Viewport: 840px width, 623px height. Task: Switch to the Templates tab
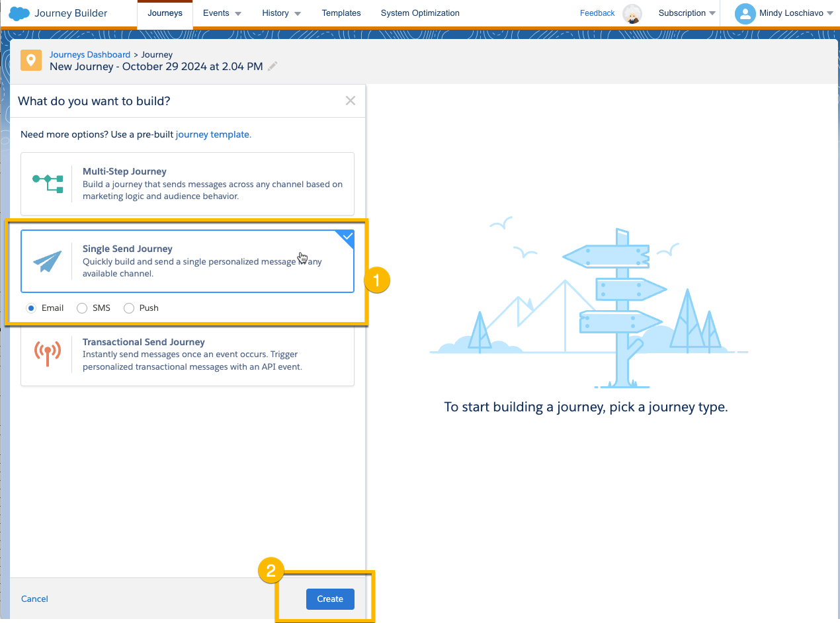(341, 13)
